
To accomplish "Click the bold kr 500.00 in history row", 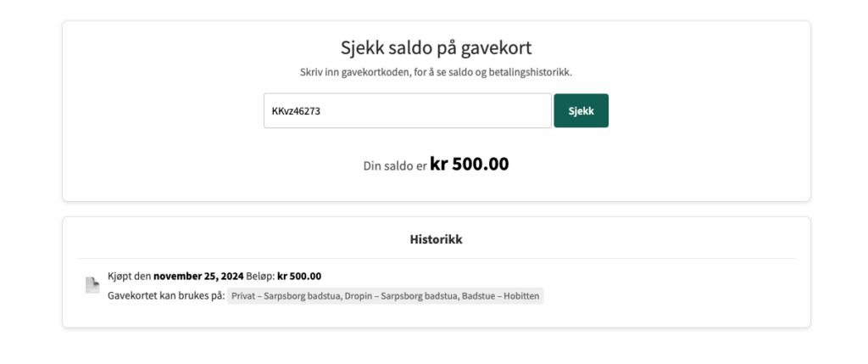I will pos(299,276).
